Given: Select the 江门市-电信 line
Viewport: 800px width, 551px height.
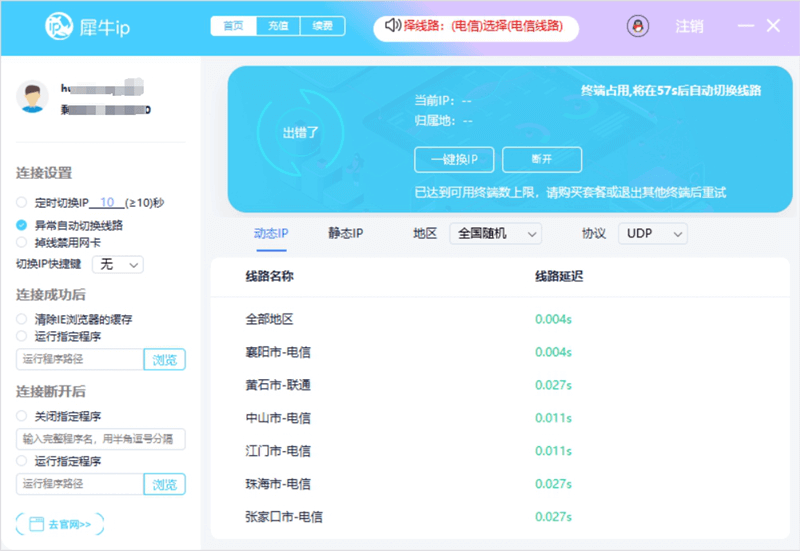Looking at the screenshot, I should 500,451.
